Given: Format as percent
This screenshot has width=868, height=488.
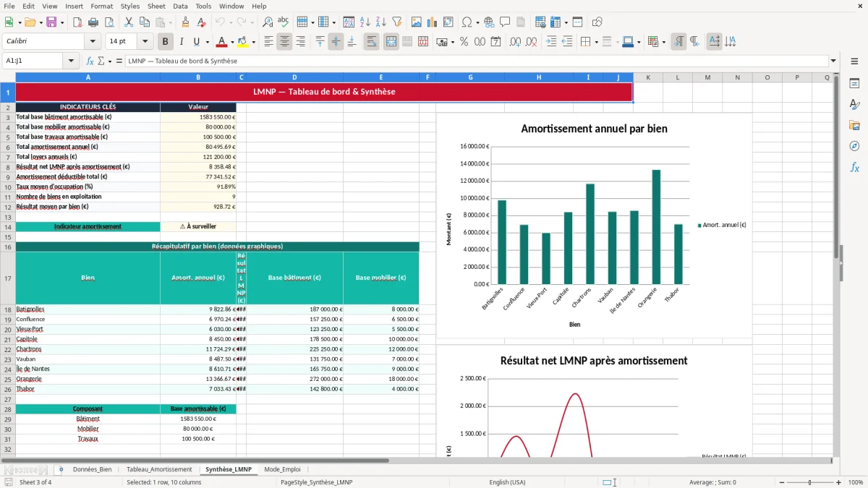Looking at the screenshot, I should click(464, 42).
